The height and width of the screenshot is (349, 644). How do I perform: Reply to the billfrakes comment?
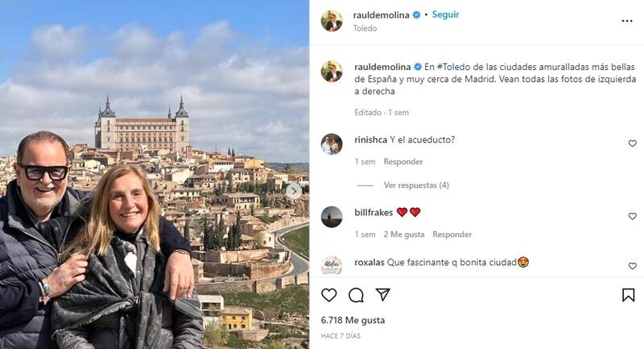(452, 235)
